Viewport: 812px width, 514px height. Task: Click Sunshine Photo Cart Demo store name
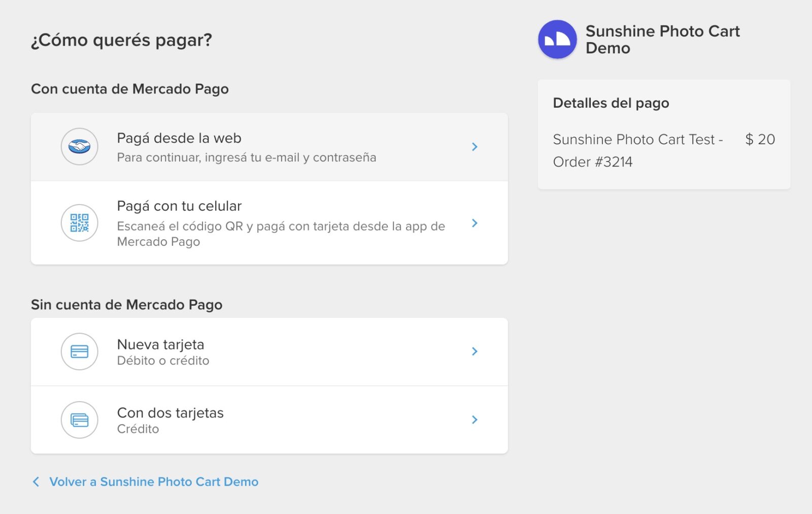click(663, 40)
